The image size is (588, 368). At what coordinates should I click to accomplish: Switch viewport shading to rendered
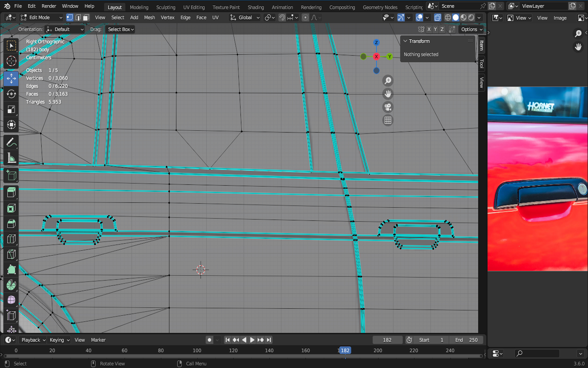click(x=471, y=18)
